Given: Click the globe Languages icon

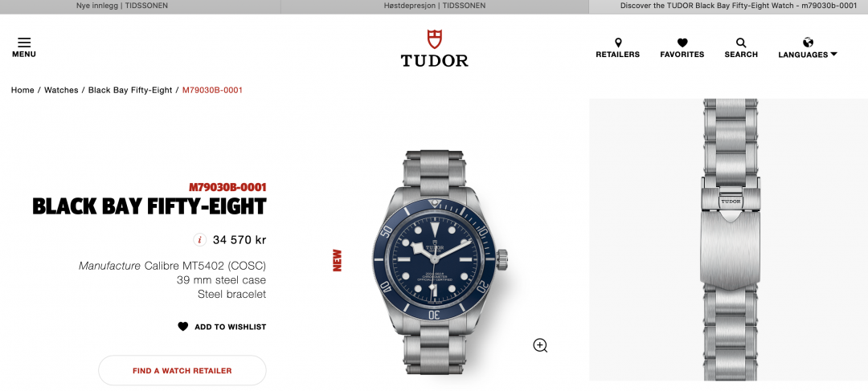Looking at the screenshot, I should point(808,43).
